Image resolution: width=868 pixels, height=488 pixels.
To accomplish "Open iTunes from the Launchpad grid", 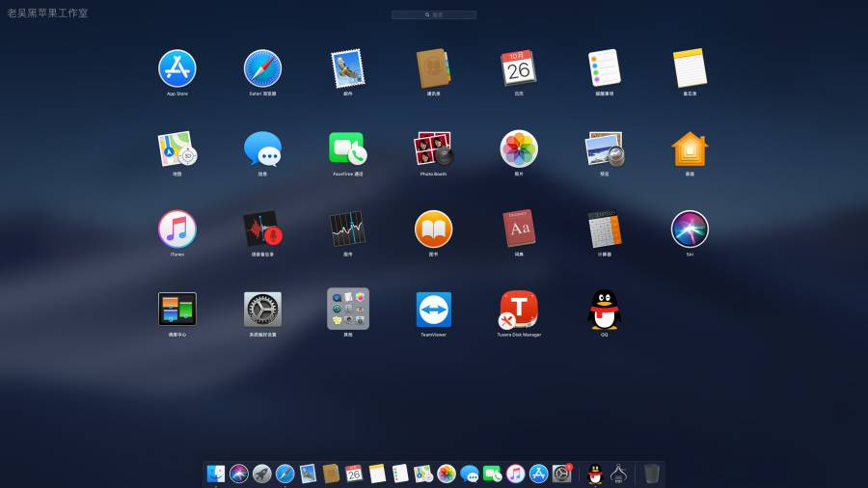I will click(x=177, y=230).
